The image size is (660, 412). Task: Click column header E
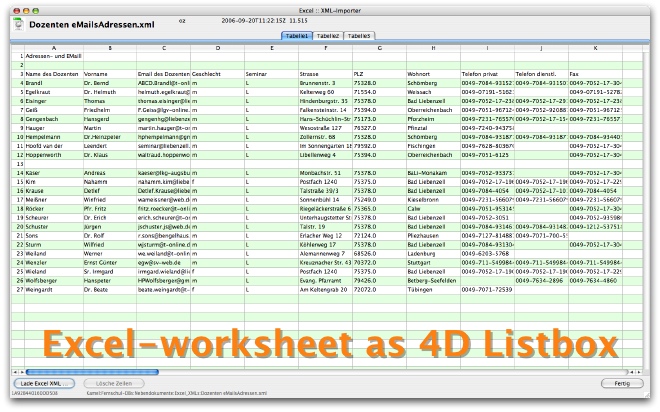tap(271, 48)
